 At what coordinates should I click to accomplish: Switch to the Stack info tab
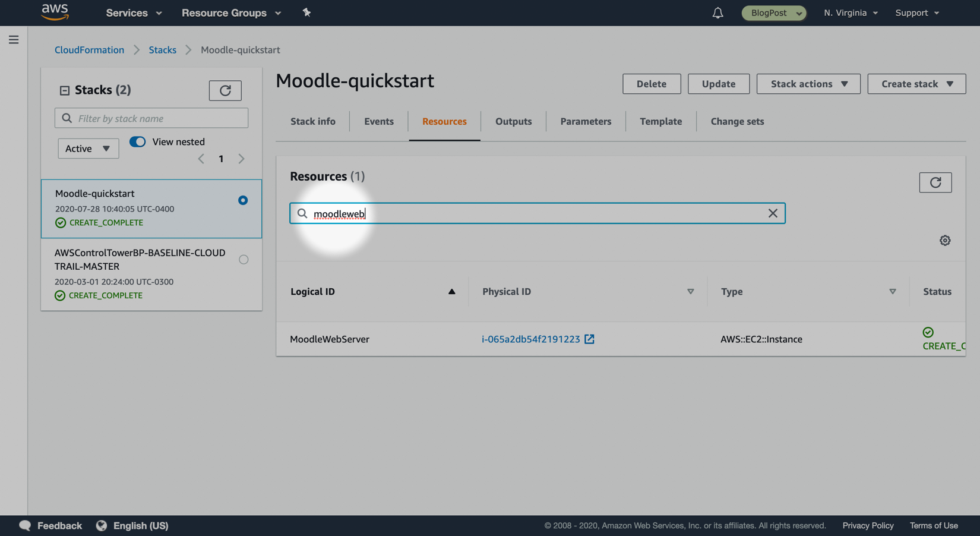click(x=313, y=121)
